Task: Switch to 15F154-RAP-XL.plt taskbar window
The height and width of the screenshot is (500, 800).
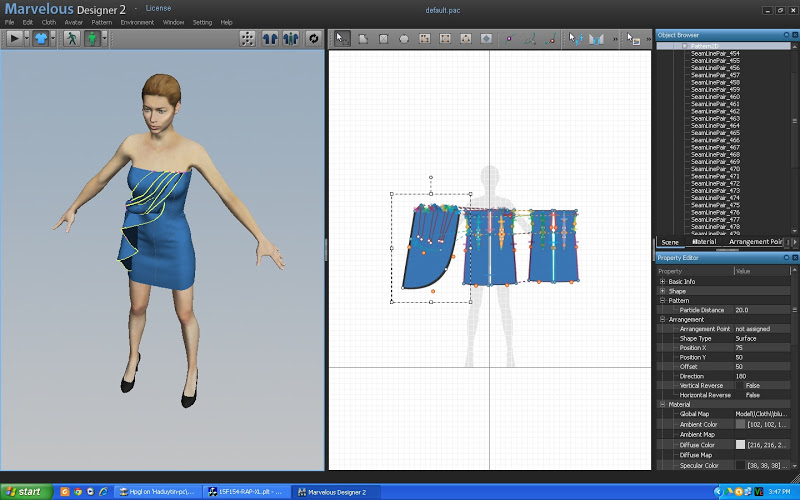Action: click(247, 492)
